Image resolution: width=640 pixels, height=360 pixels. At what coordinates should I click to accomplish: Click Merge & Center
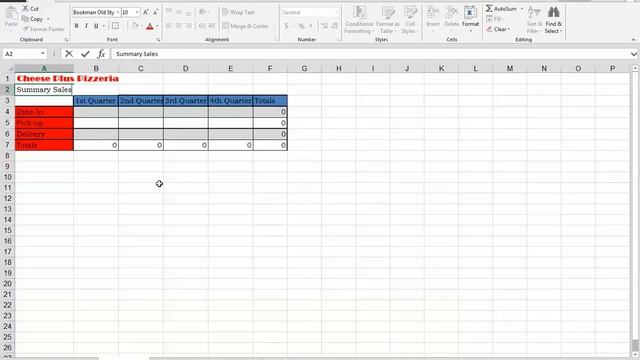click(246, 26)
